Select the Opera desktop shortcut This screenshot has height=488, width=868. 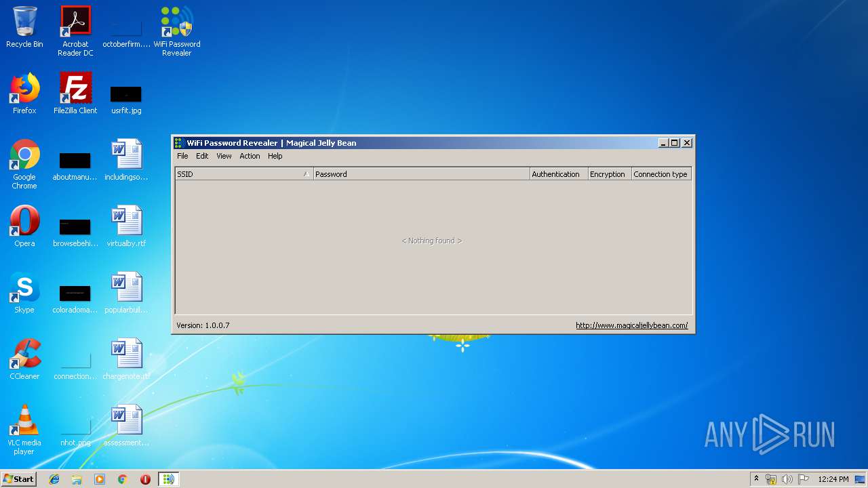(x=24, y=226)
